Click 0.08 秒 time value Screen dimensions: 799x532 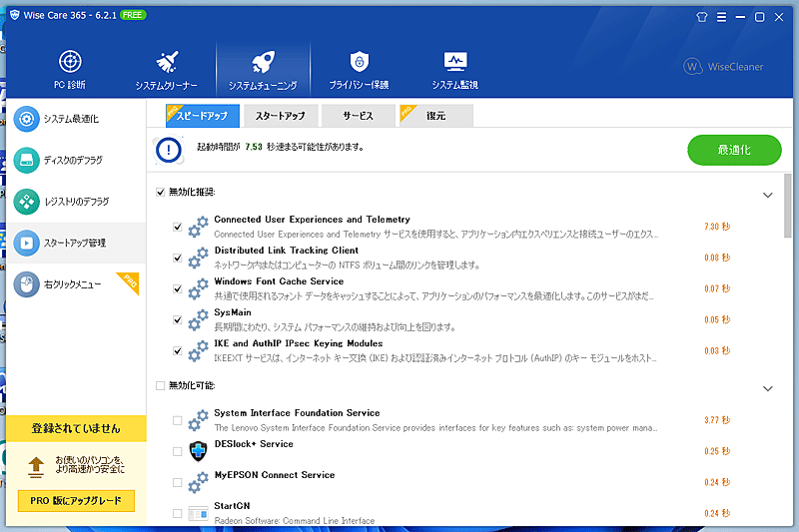point(717,258)
